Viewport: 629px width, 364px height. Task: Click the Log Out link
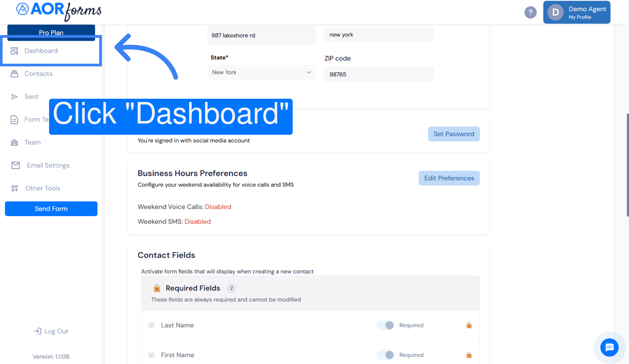click(x=56, y=331)
